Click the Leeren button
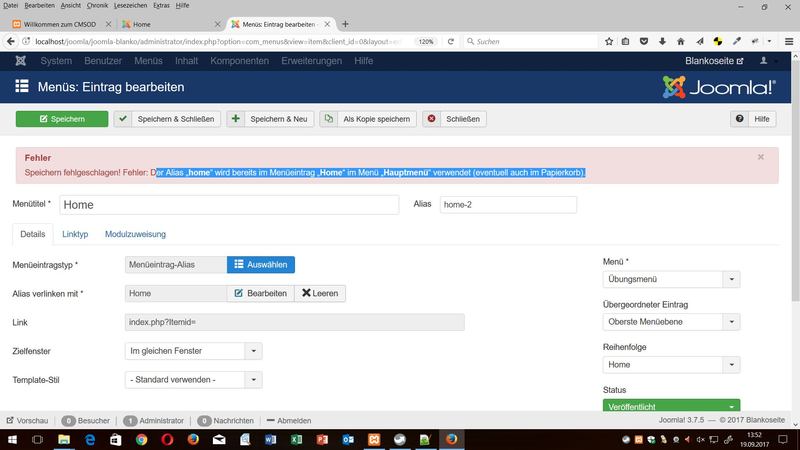Image resolution: width=800 pixels, height=450 pixels. 320,293
